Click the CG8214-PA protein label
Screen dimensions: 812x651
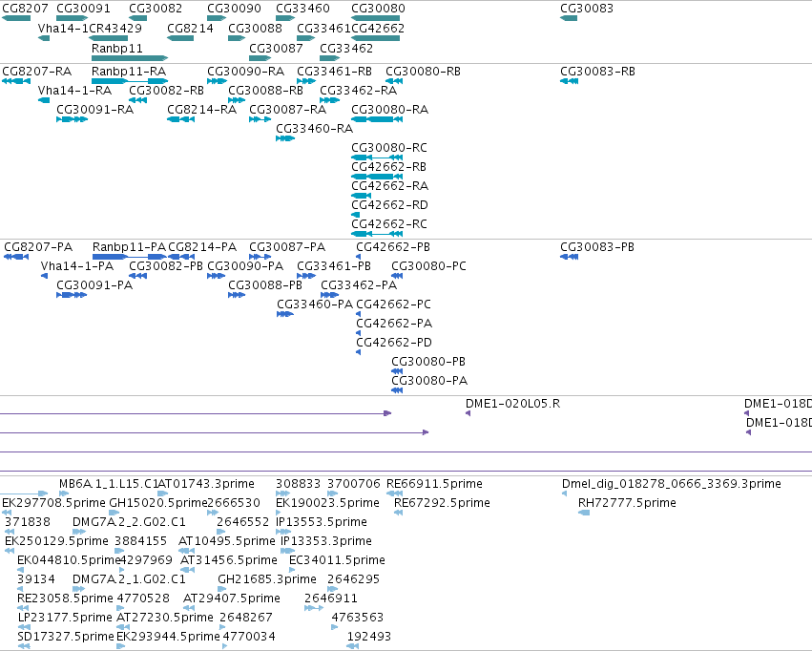tap(202, 246)
